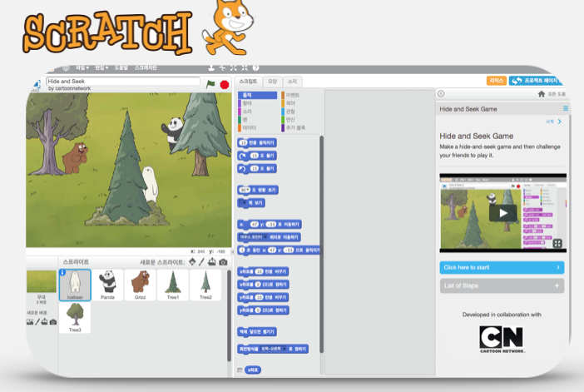Open Icebear sprite info via the blue i badge
This screenshot has width=584, height=392.
click(62, 273)
